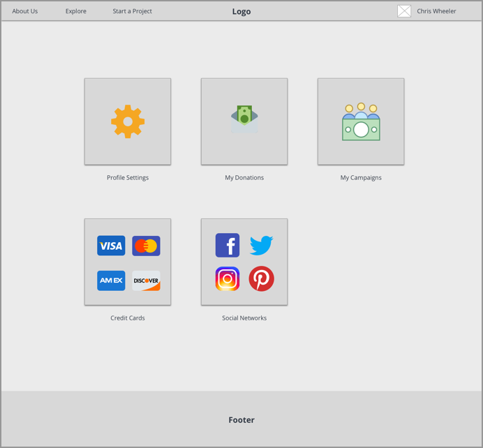Click the Pinterest icon
Viewport: 483px width, 448px height.
click(x=261, y=278)
